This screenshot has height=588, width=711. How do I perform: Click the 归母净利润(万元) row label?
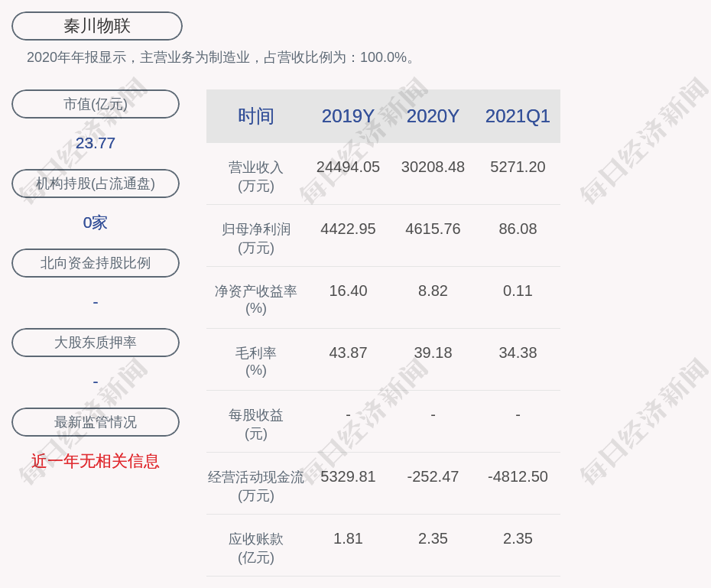(x=256, y=238)
